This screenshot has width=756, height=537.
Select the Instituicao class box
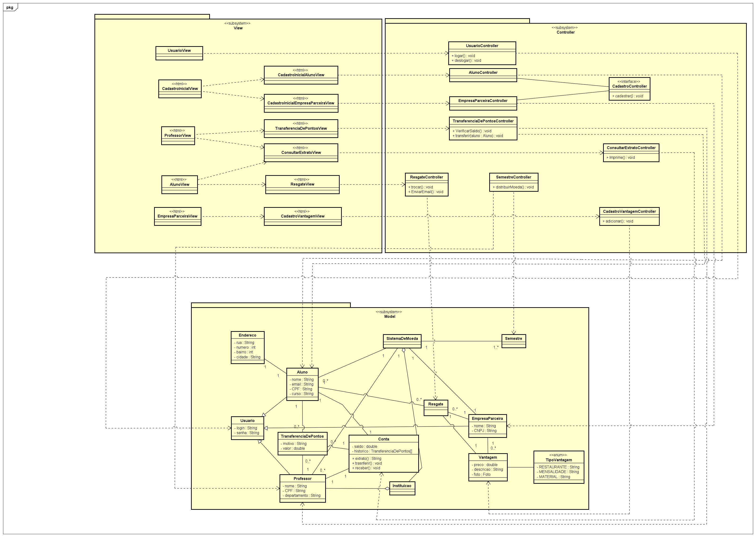point(402,486)
